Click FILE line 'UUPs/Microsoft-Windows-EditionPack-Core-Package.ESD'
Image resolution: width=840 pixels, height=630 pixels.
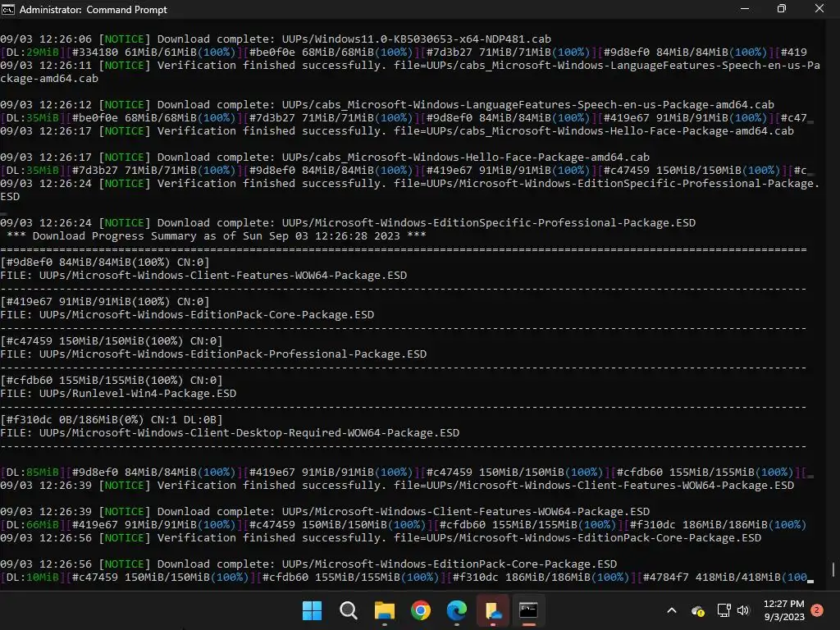[187, 314]
